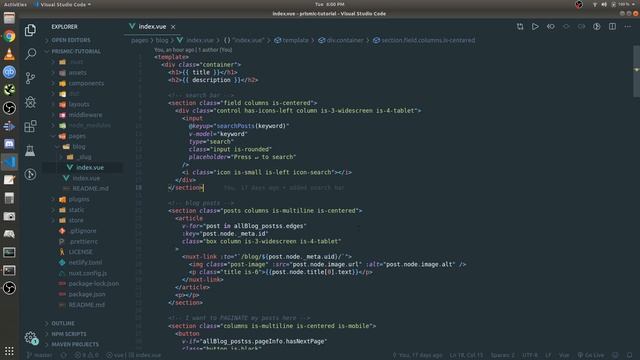Open VLC media player from the dock
The height and width of the screenshot is (360, 640).
(9, 54)
